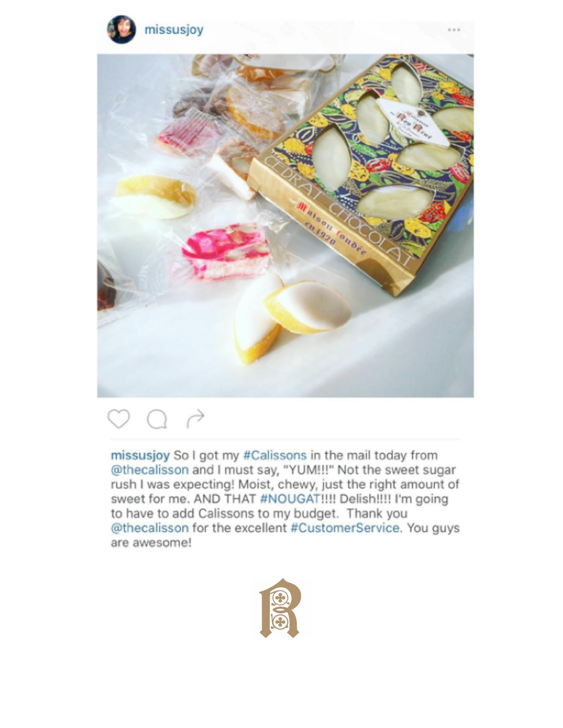The image size is (563, 728).
Task: Open the @thecalisson mention before 'and I must say'
Action: point(149,470)
